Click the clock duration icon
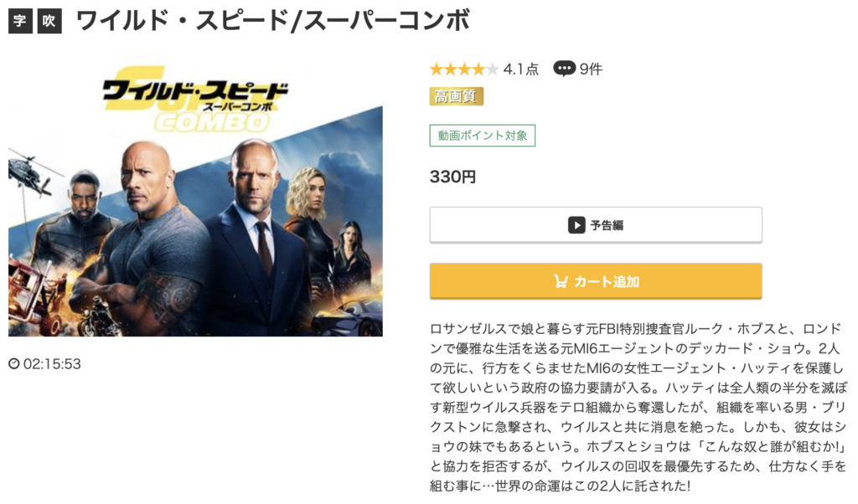 pyautogui.click(x=13, y=364)
